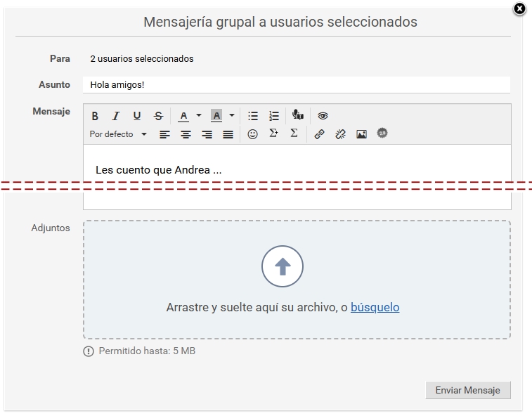
Task: Open the text color dropdown arrow
Action: (199, 116)
